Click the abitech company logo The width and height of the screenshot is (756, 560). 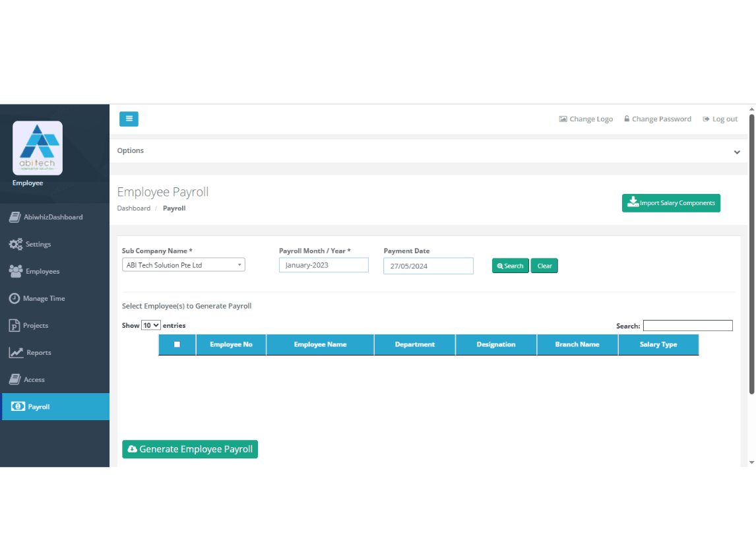pos(38,148)
